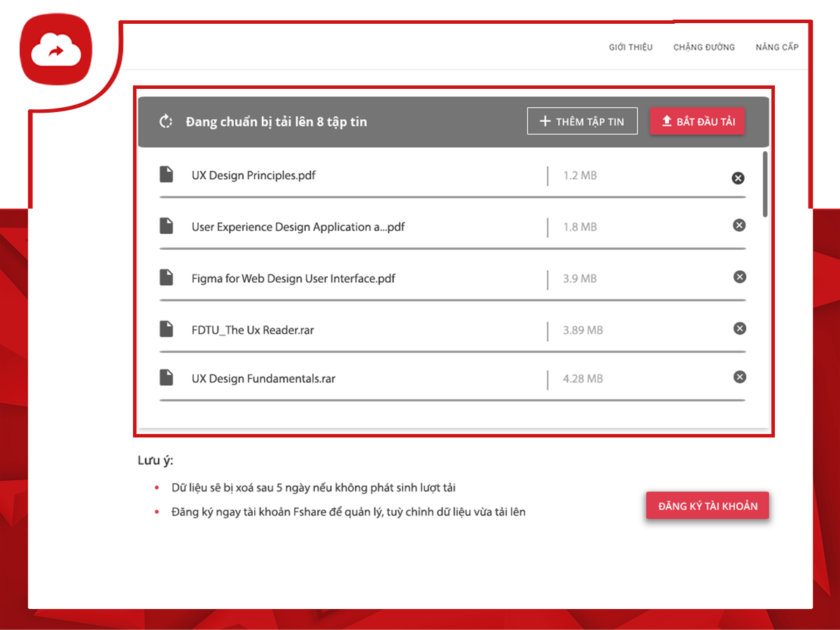Image resolution: width=840 pixels, height=630 pixels.
Task: Click file icon next to UX Design Principles.pdf
Action: point(166,174)
